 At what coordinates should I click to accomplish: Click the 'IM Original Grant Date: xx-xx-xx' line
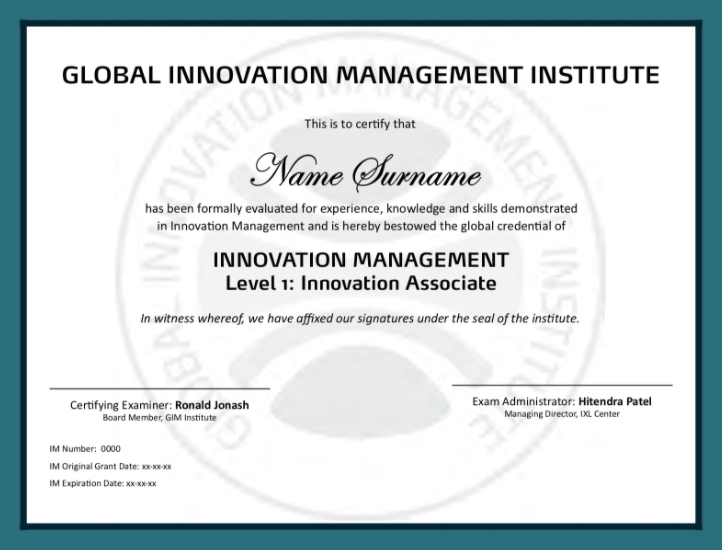[110, 466]
